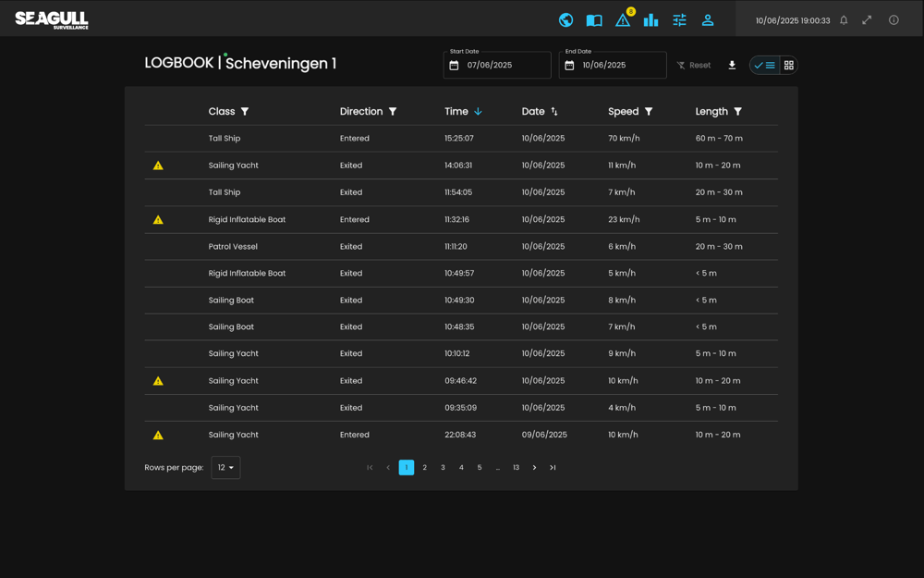Image resolution: width=924 pixels, height=578 pixels.
Task: Open the Start Date calendar icon
Action: (454, 65)
